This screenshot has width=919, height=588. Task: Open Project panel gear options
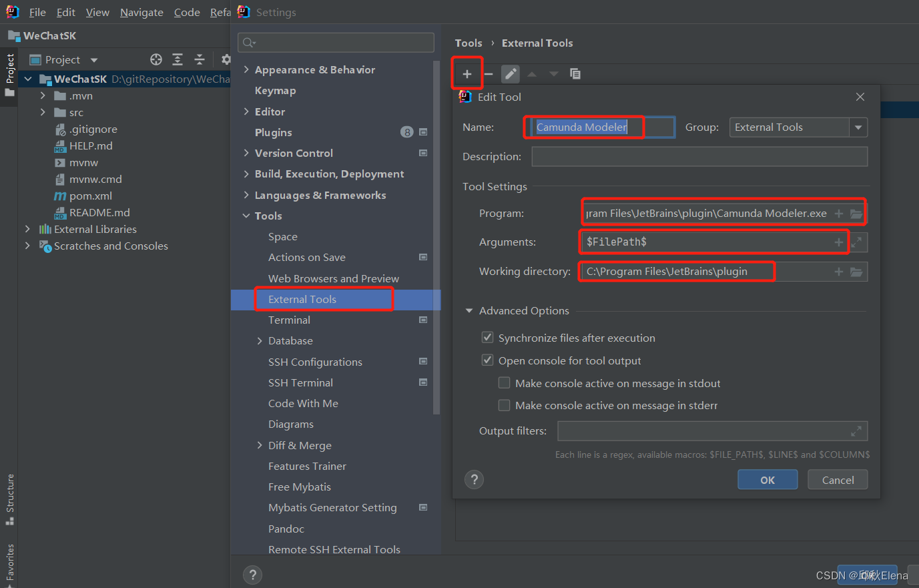point(226,59)
